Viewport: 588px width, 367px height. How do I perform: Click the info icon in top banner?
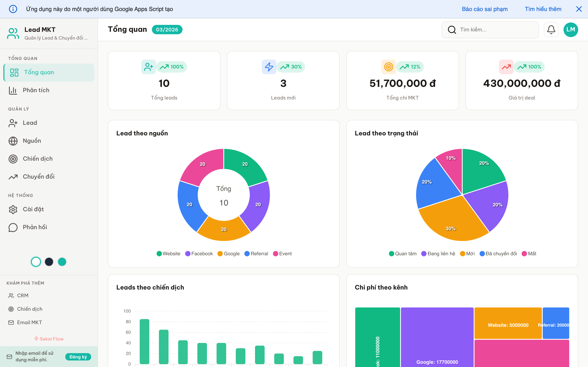(x=13, y=9)
